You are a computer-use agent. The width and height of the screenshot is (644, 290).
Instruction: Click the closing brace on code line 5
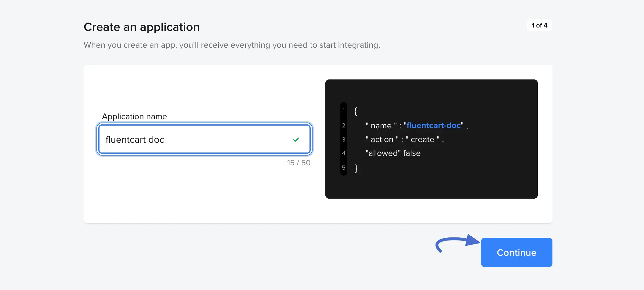pyautogui.click(x=356, y=168)
